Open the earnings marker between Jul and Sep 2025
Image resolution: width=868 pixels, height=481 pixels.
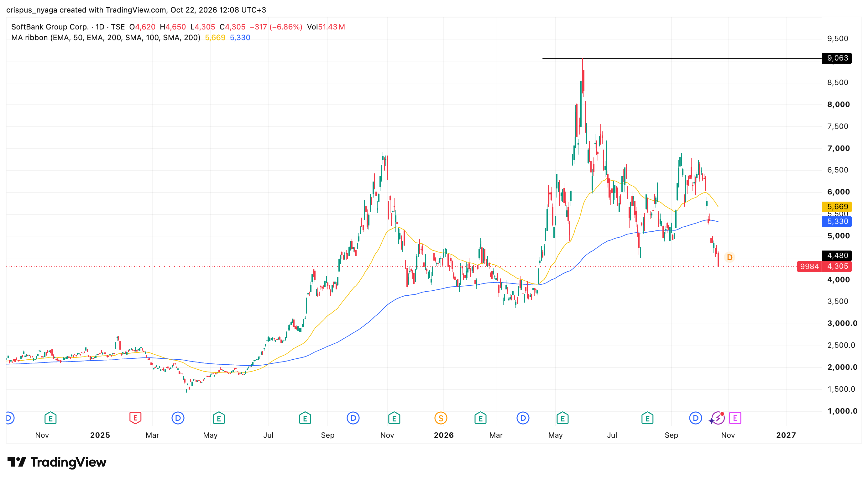pos(305,418)
